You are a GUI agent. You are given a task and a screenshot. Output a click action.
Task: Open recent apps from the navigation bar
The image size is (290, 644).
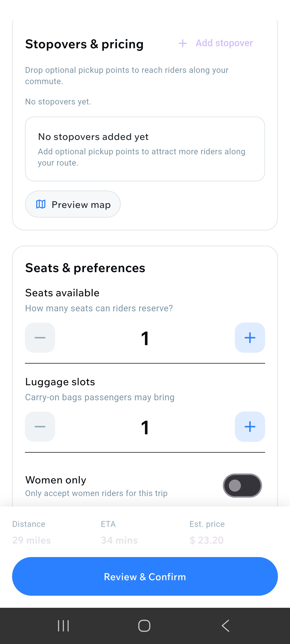pyautogui.click(x=63, y=626)
